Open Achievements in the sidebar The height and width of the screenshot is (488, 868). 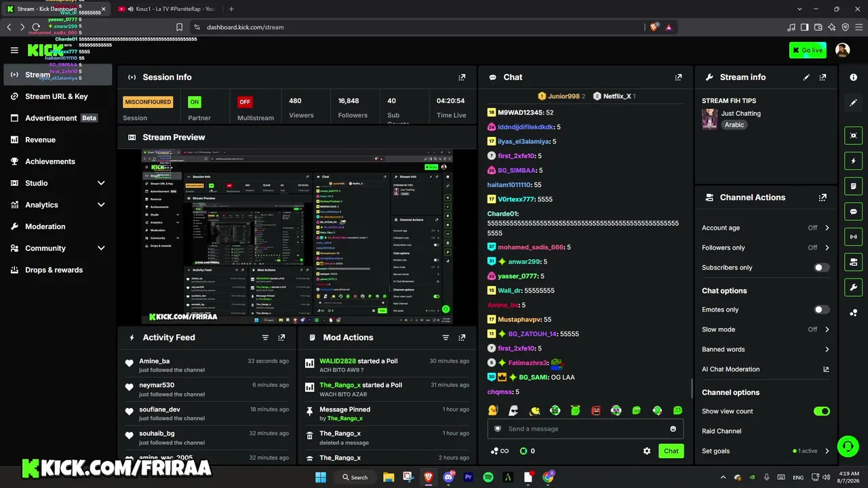(x=58, y=161)
